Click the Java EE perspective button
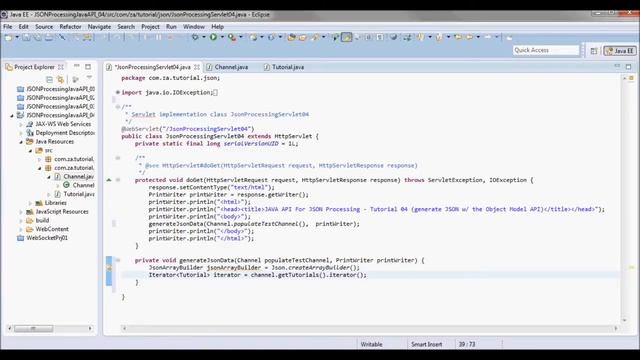 point(620,51)
